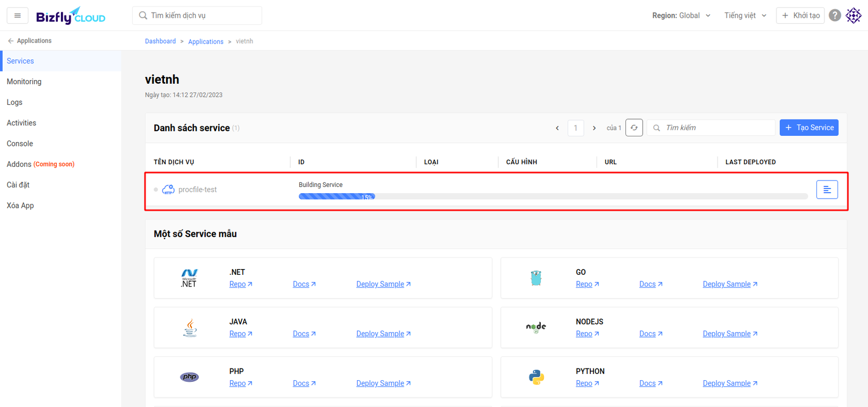The image size is (868, 407).
Task: Open the Applications breadcrumb link
Action: pyautogui.click(x=206, y=42)
